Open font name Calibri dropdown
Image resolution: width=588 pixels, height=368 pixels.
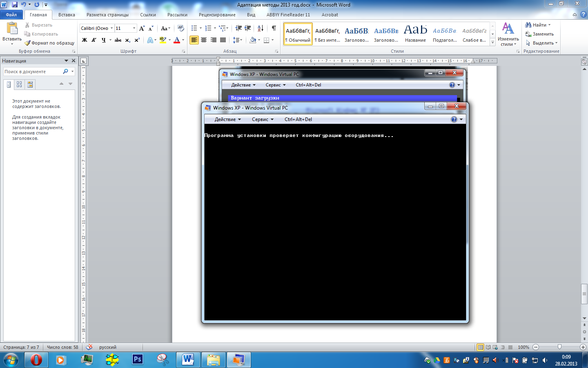pos(111,28)
